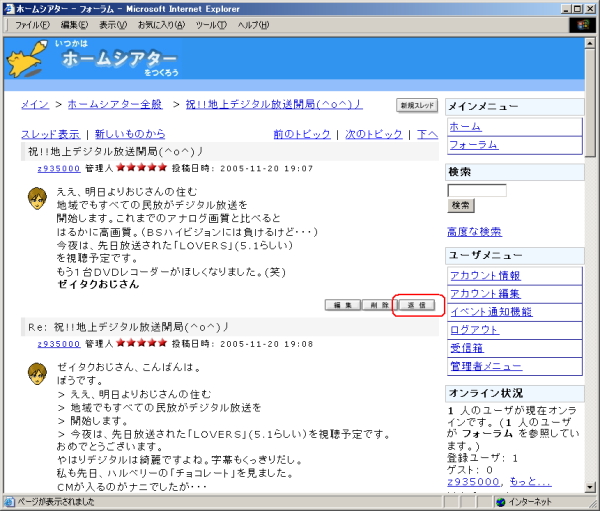This screenshot has height=511, width=600.
Task: Follow the ホームシアター全般 breadcrumb link
Action: pyautogui.click(x=115, y=104)
